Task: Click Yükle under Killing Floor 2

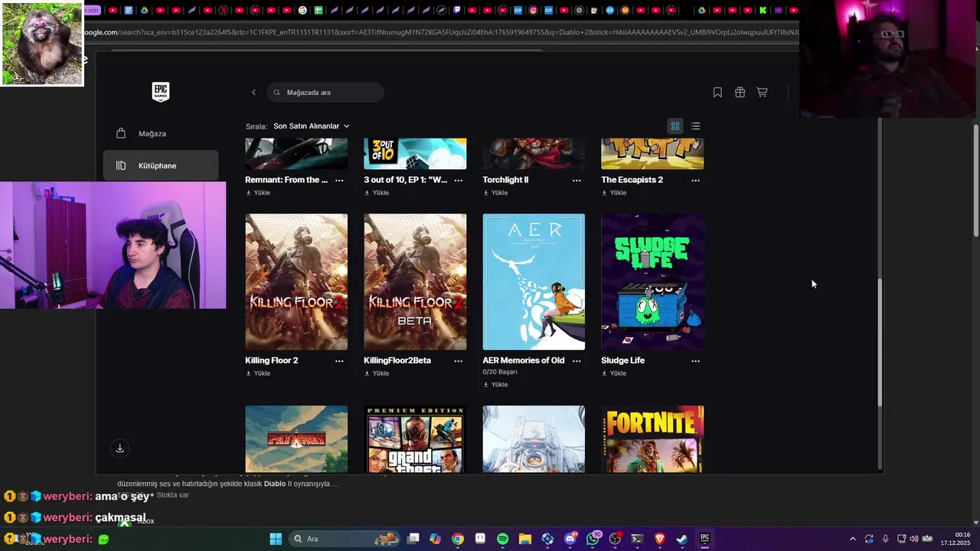Action: pos(258,373)
